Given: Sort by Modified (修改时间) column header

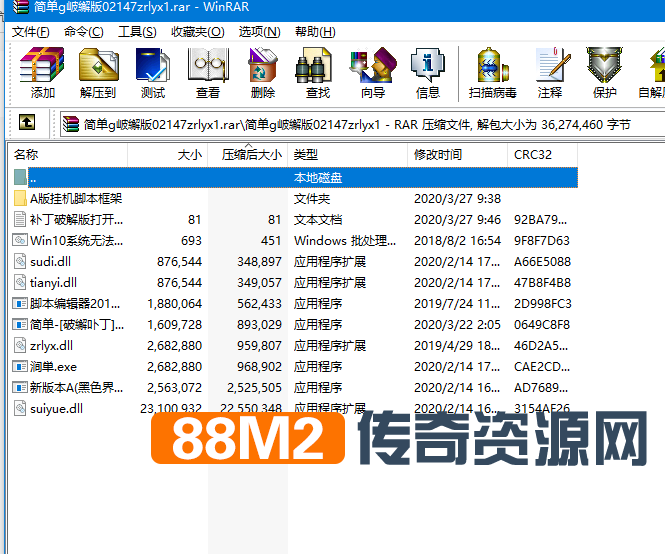Looking at the screenshot, I should (x=458, y=155).
